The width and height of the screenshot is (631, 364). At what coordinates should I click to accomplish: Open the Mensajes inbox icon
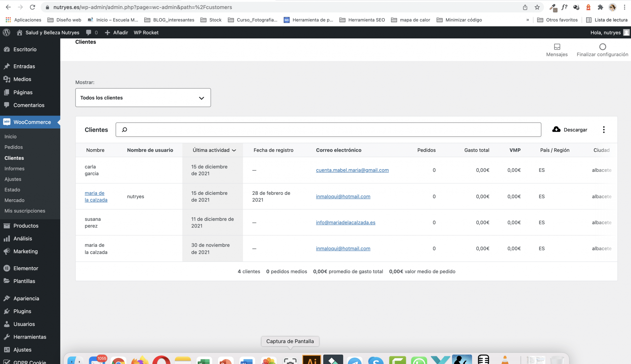pyautogui.click(x=557, y=47)
